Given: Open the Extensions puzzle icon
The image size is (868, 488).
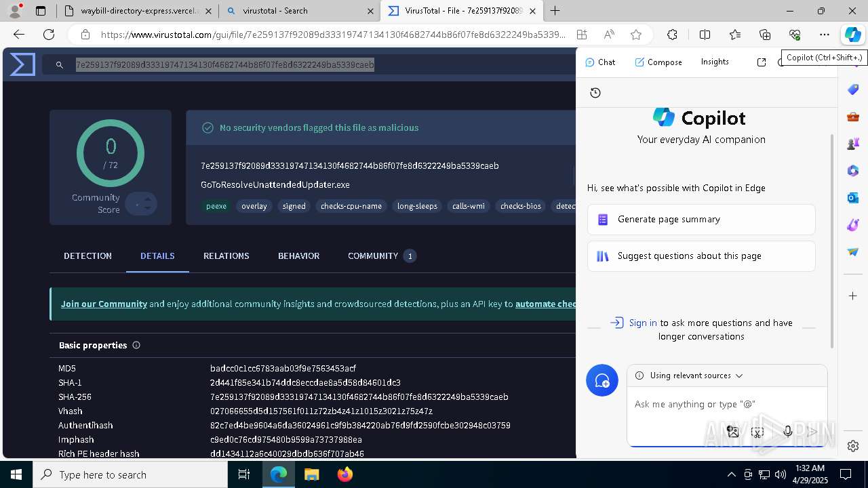Looking at the screenshot, I should click(x=672, y=35).
